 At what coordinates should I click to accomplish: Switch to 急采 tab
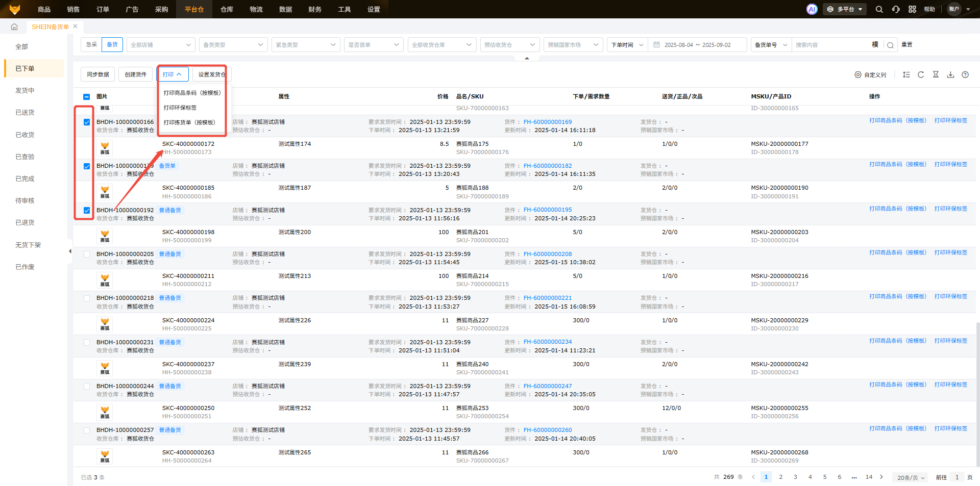click(x=91, y=45)
